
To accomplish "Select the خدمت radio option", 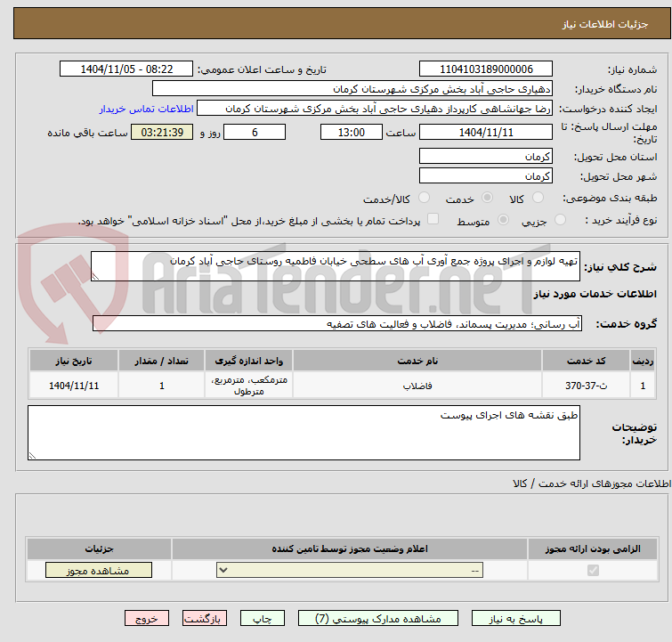I will coord(487,198).
